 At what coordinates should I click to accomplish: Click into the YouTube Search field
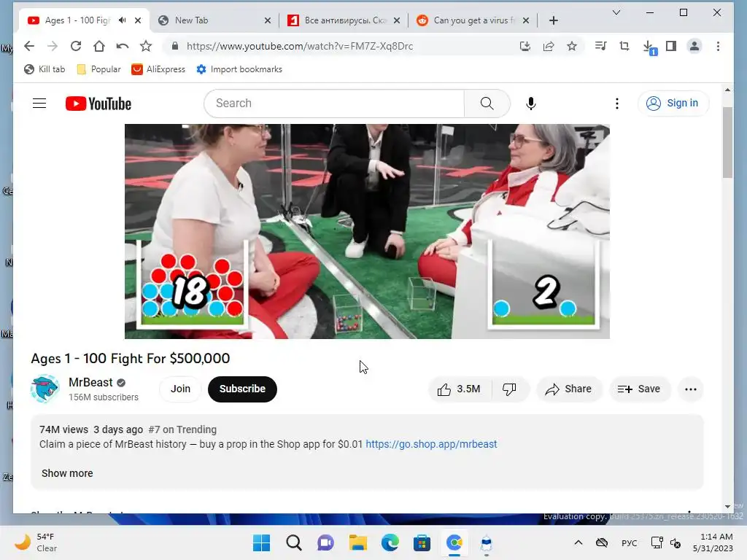tap(334, 104)
